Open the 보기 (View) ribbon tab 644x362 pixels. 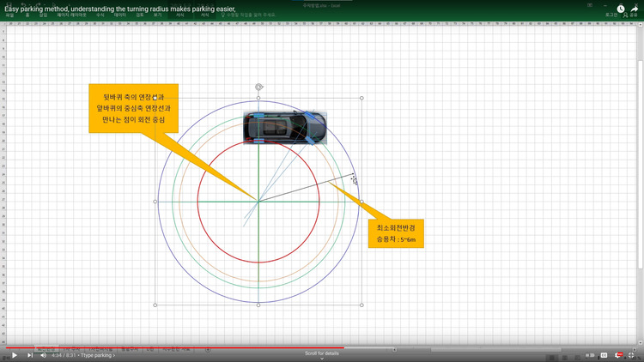click(158, 15)
